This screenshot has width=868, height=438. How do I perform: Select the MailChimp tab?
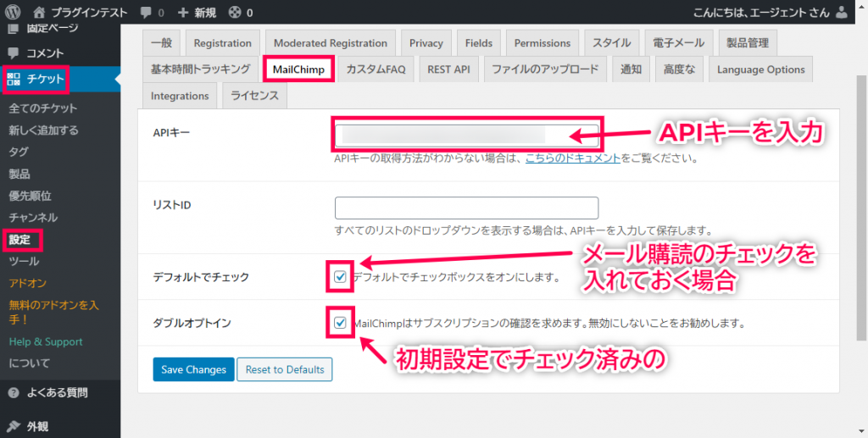[x=298, y=69]
